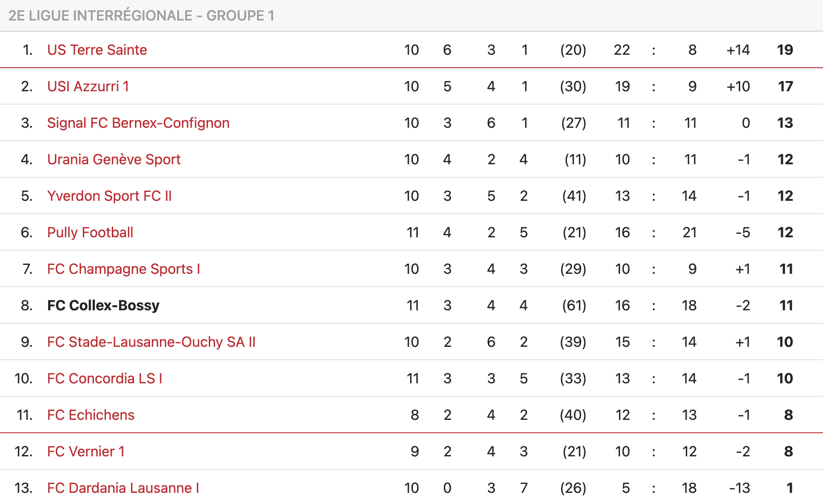Screen dimensions: 823x504
Task: Click the 2E Ligue Interrégionale Groupe 1 heading
Action: (x=141, y=16)
